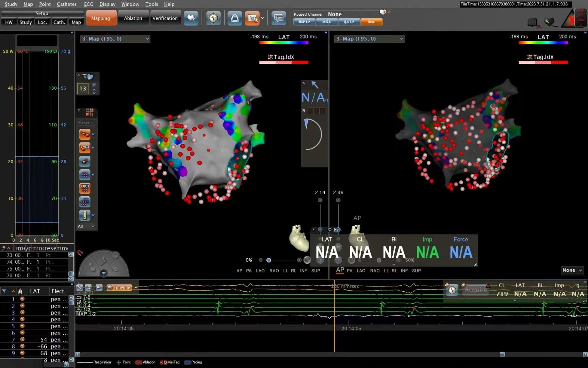Viewport: 588px width, 368px height.
Task: Expand the None dropdown at bottom right
Action: click(x=572, y=270)
